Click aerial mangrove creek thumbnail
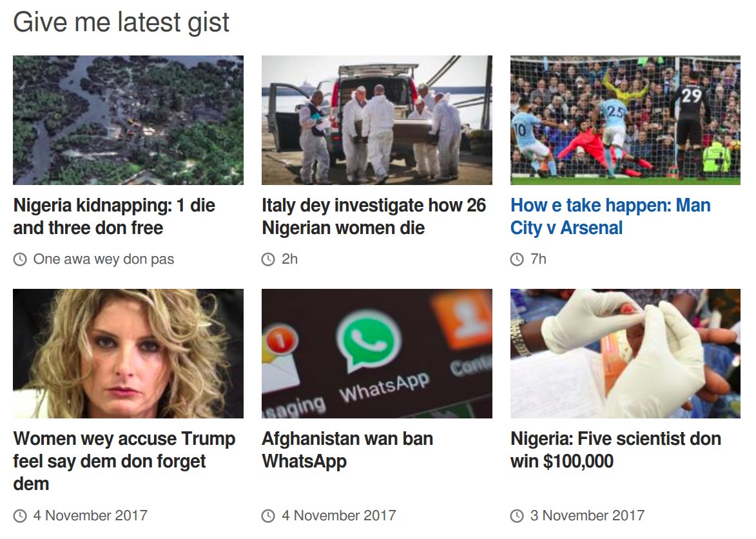 [x=128, y=120]
